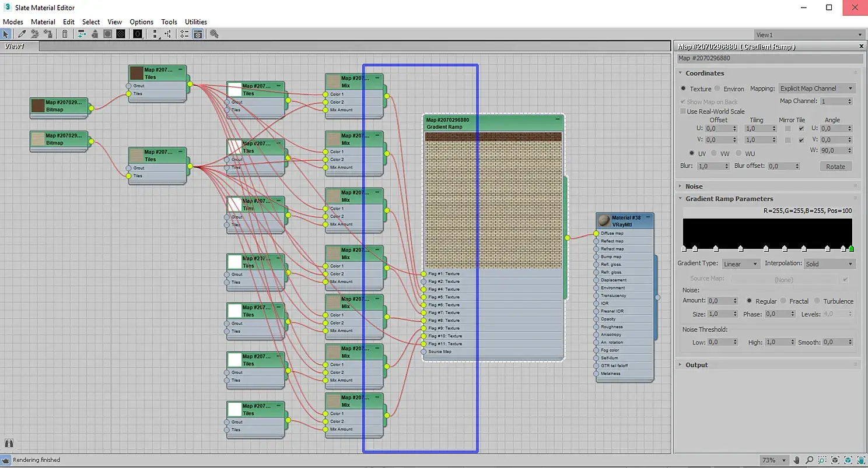
Task: Open the Mapping dropdown list
Action: 816,89
